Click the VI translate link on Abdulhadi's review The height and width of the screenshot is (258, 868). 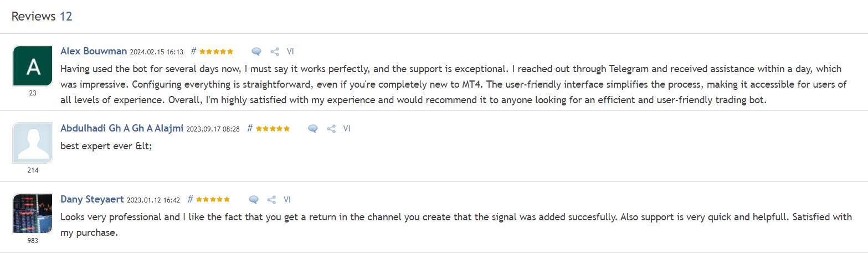(347, 129)
